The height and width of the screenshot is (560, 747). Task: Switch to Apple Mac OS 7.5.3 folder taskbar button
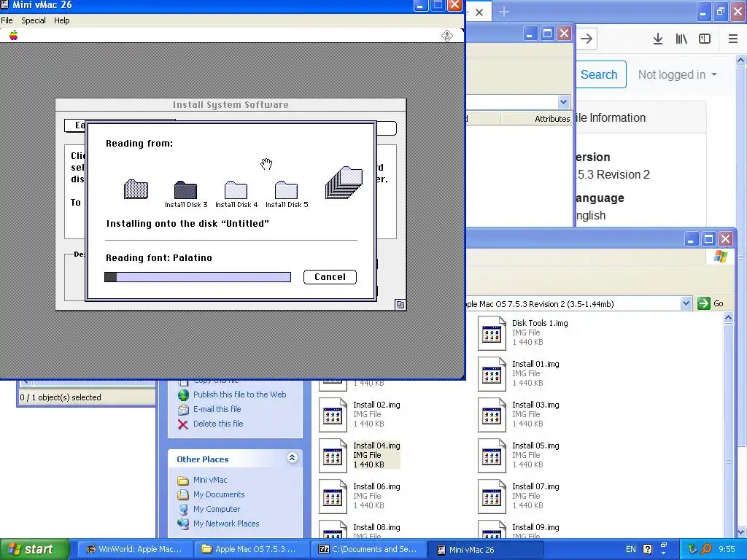tap(251, 549)
